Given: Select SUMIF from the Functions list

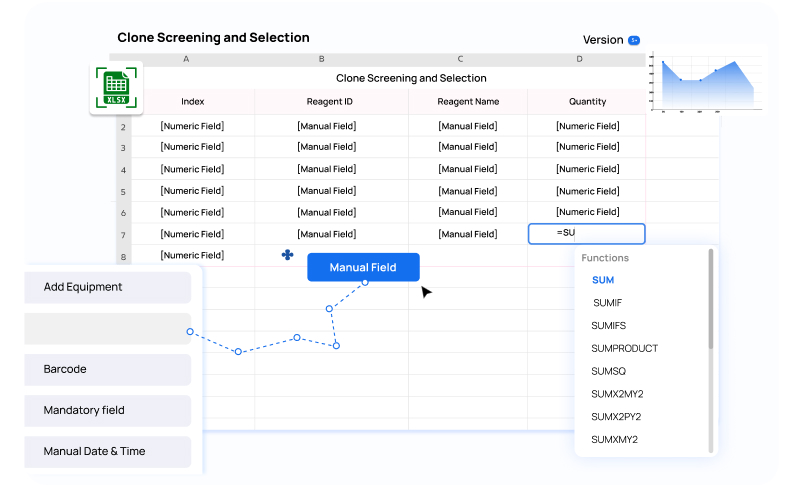Looking at the screenshot, I should pyautogui.click(x=607, y=303).
